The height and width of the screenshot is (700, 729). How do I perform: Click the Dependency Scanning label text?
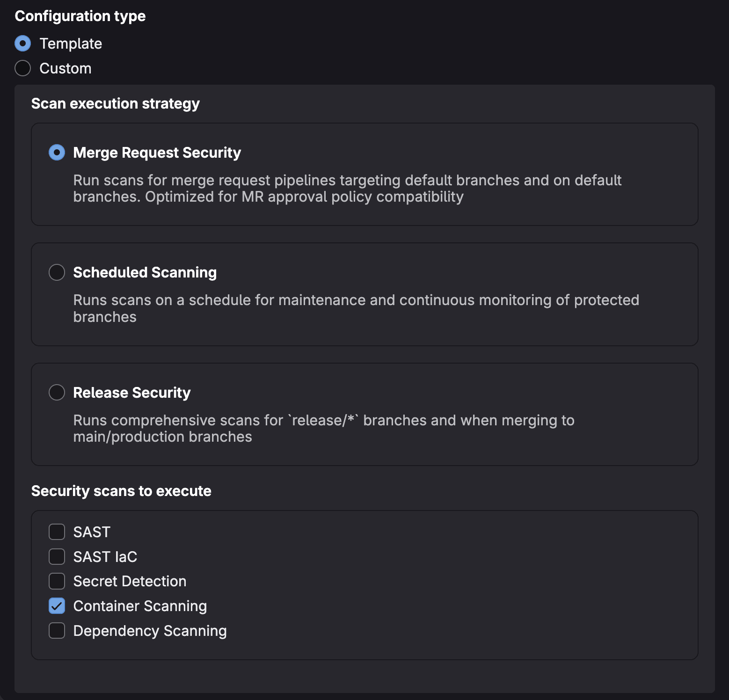[x=150, y=631]
